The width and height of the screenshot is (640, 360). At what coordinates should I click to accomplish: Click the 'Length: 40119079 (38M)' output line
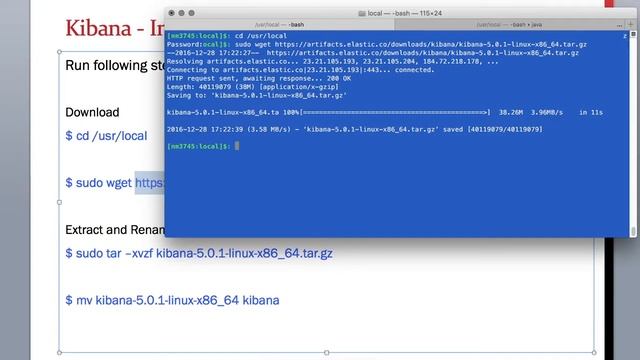(253, 87)
